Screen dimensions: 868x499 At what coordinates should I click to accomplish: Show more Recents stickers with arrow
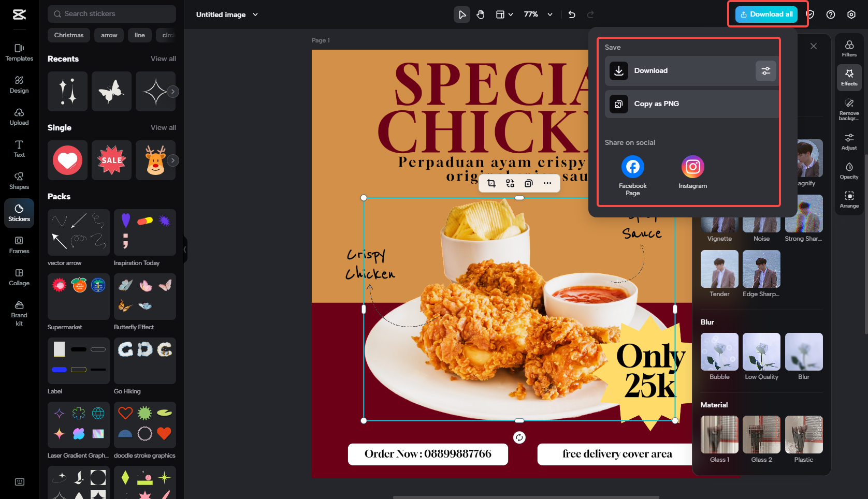(x=173, y=92)
